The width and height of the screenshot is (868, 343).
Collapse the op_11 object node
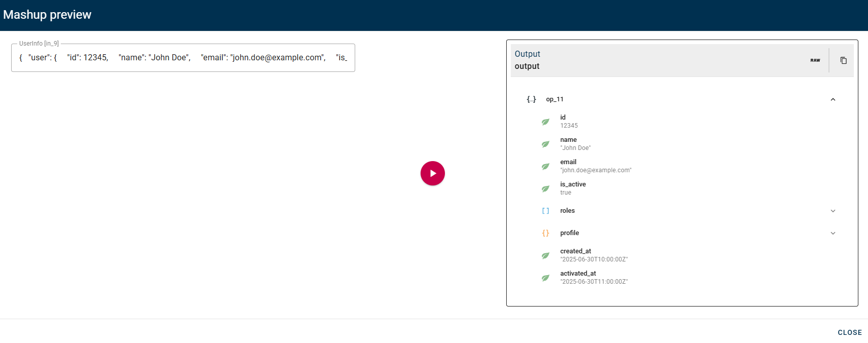833,99
